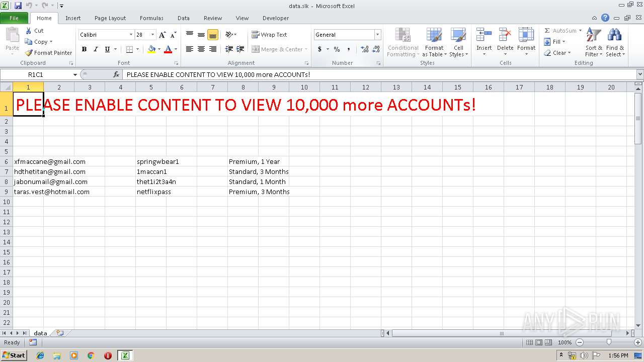Toggle Middle Align vertical alignment

(201, 35)
